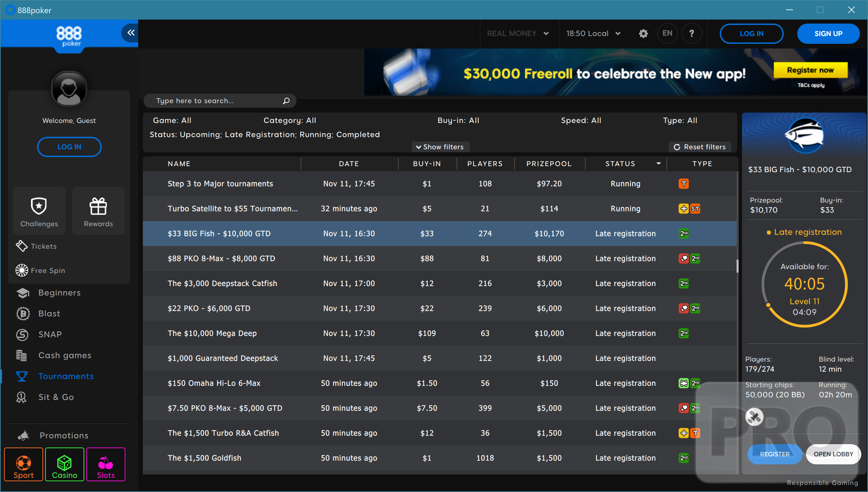Viewport: 868px width, 492px height.
Task: Select $22 PKO - $6,000 GTD row
Action: [440, 309]
